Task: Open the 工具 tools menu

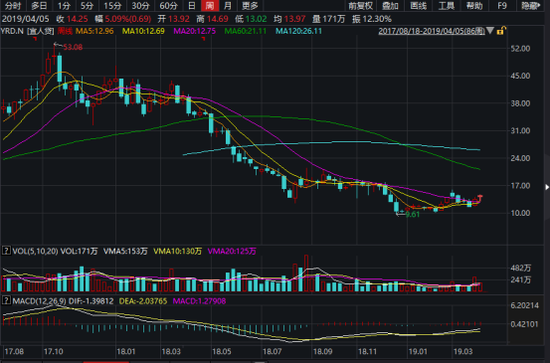Action: point(446,6)
